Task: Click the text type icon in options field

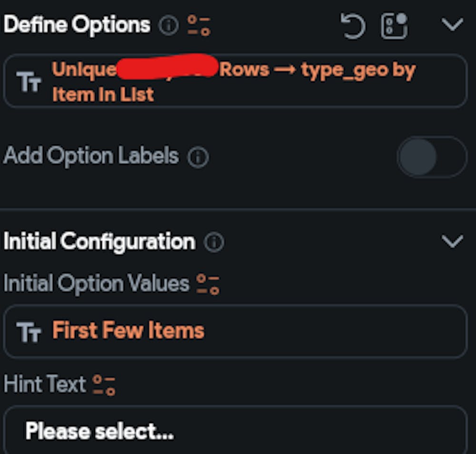Action: [29, 82]
